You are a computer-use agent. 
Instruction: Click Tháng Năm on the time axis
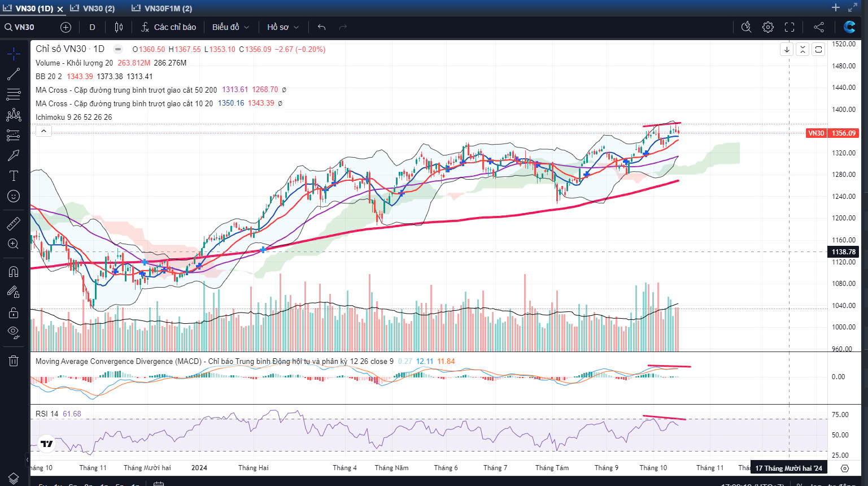(x=391, y=468)
